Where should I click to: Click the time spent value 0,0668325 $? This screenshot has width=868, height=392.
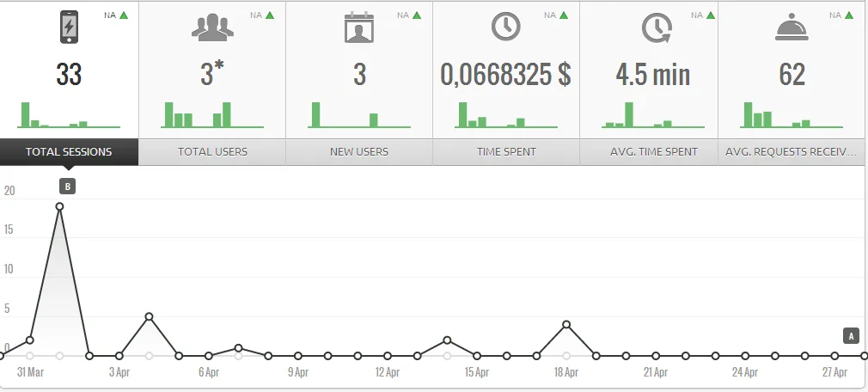coord(506,74)
